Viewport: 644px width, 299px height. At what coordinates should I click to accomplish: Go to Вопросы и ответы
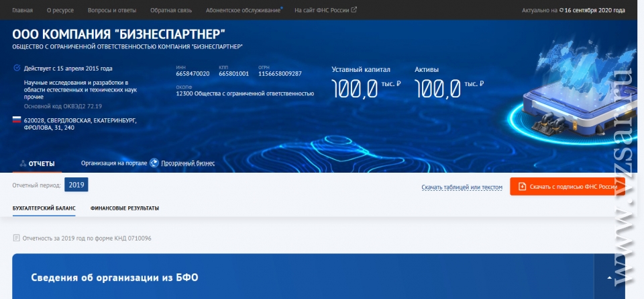point(112,10)
